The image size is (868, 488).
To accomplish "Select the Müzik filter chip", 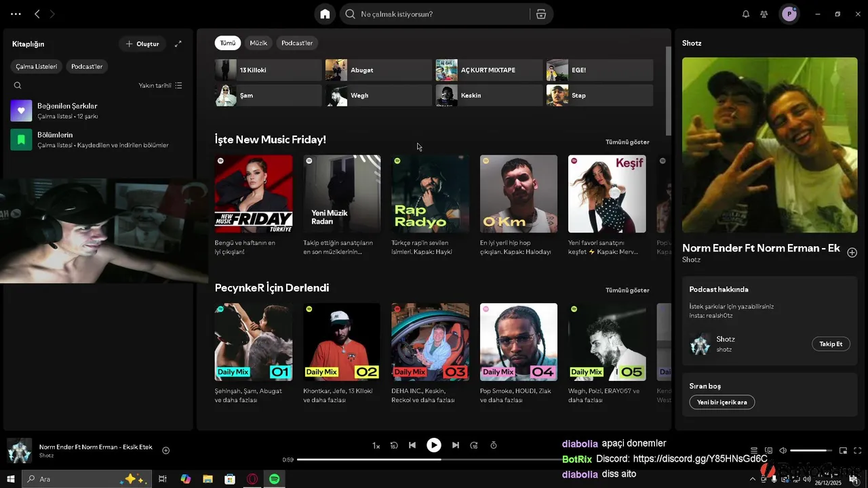I will point(258,43).
